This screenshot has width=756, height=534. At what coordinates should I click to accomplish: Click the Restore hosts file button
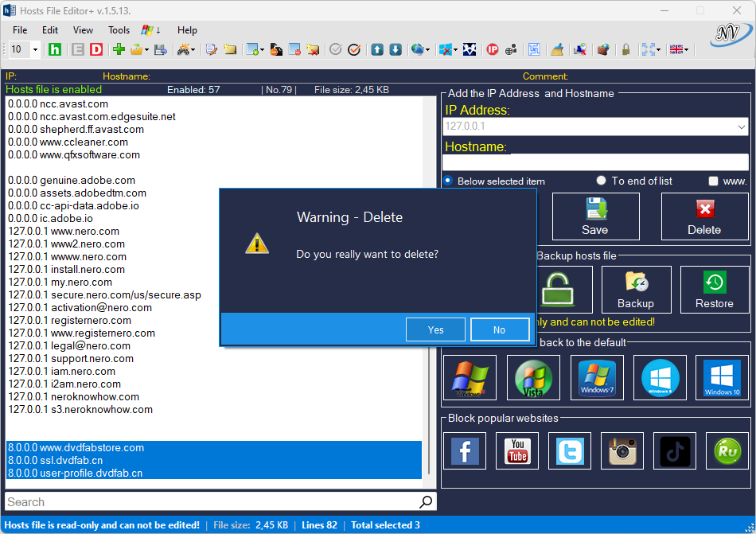pyautogui.click(x=714, y=289)
